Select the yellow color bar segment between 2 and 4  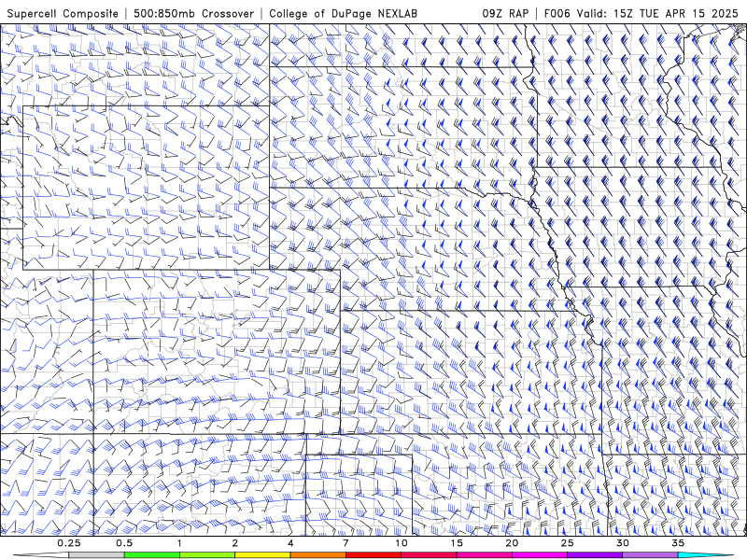pyautogui.click(x=262, y=555)
